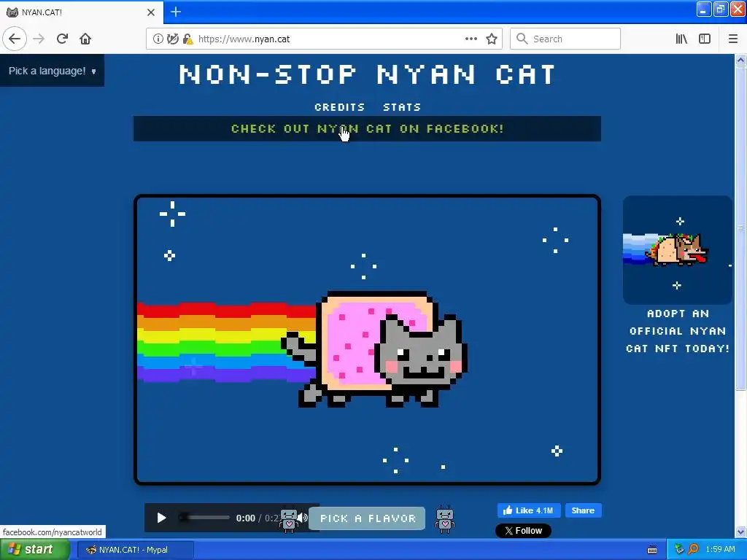This screenshot has height=560, width=747.
Task: Click the magnifier system tray icon
Action: 693,550
